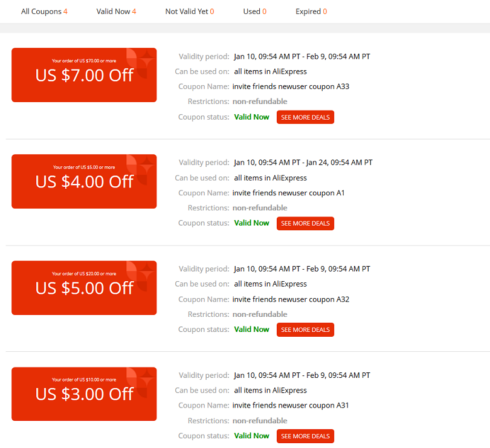
Task: See more deals for coupon A1
Action: click(x=305, y=224)
